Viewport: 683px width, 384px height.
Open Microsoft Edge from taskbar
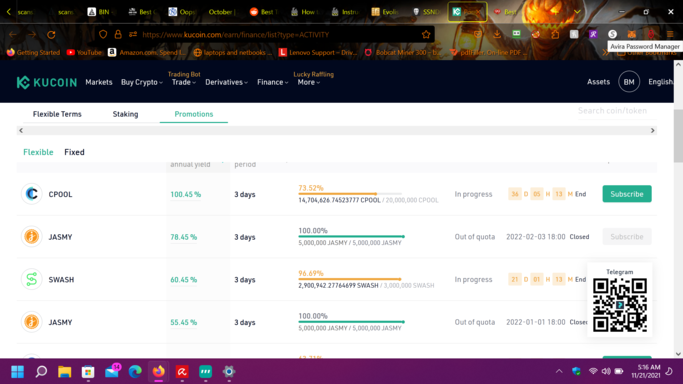135,371
